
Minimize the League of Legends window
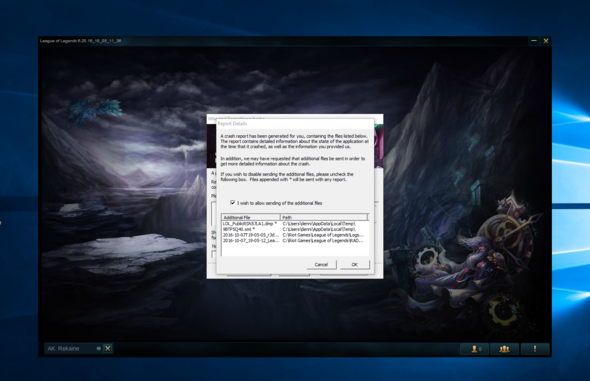pos(534,41)
